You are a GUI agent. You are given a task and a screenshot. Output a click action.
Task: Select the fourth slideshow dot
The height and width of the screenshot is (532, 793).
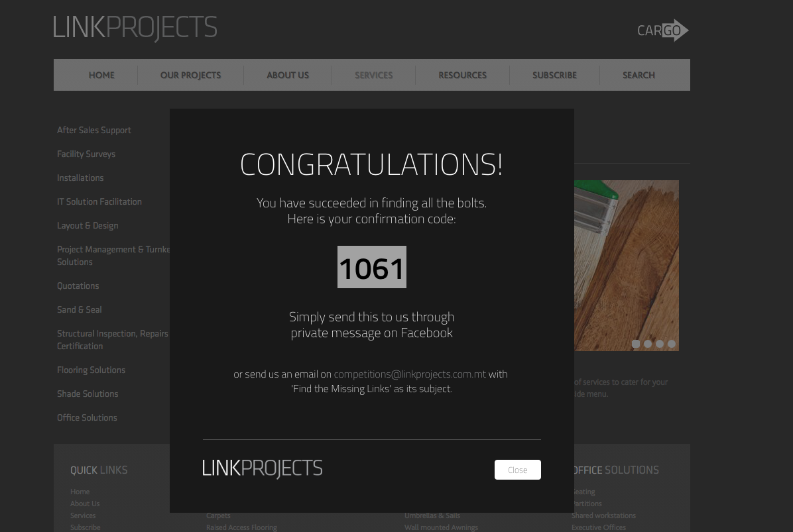(672, 344)
